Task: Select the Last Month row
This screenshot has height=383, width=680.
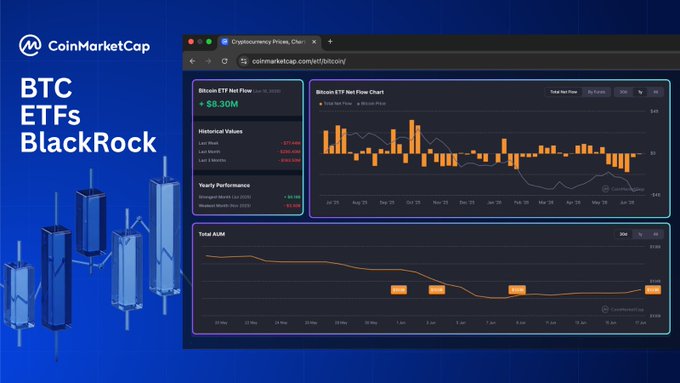Action: point(249,151)
